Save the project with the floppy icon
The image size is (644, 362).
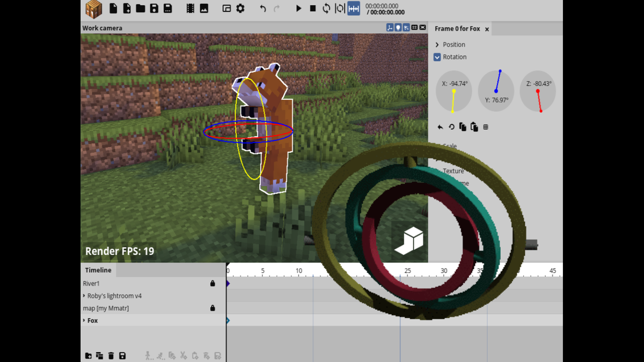coord(154,9)
